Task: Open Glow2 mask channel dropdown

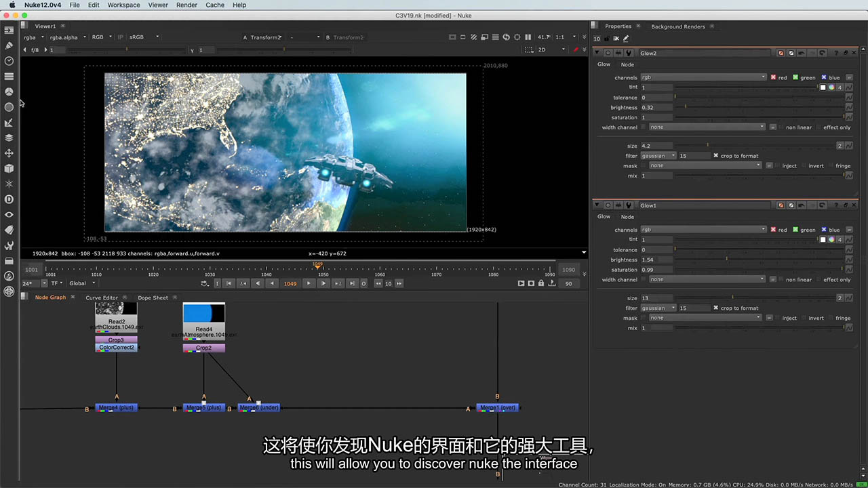Action: [x=705, y=165]
